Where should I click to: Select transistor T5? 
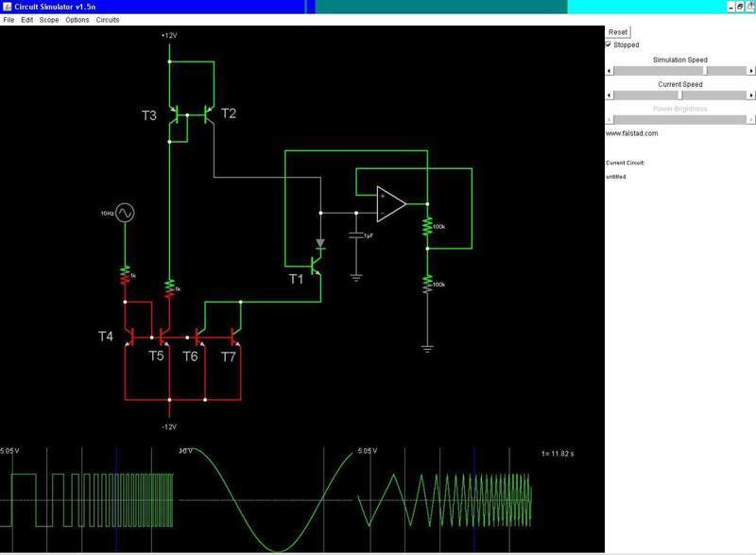point(164,337)
